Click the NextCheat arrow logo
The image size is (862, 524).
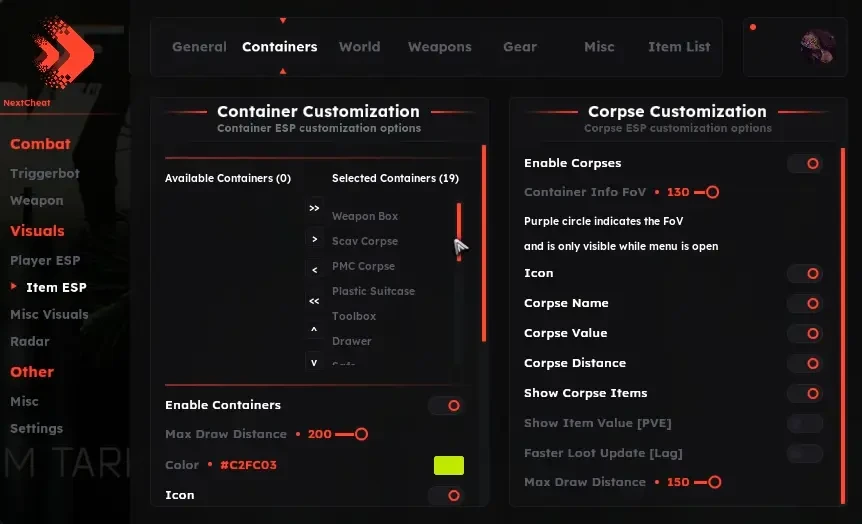click(x=63, y=53)
